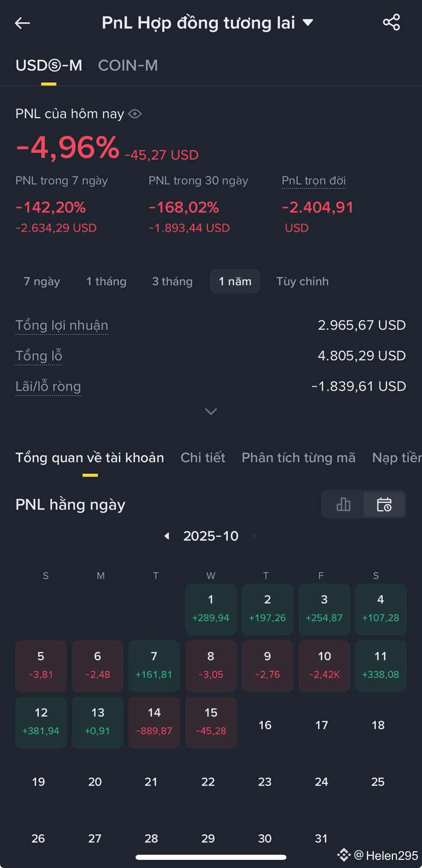Open the share icon
Screen dimensions: 422x868
click(391, 22)
